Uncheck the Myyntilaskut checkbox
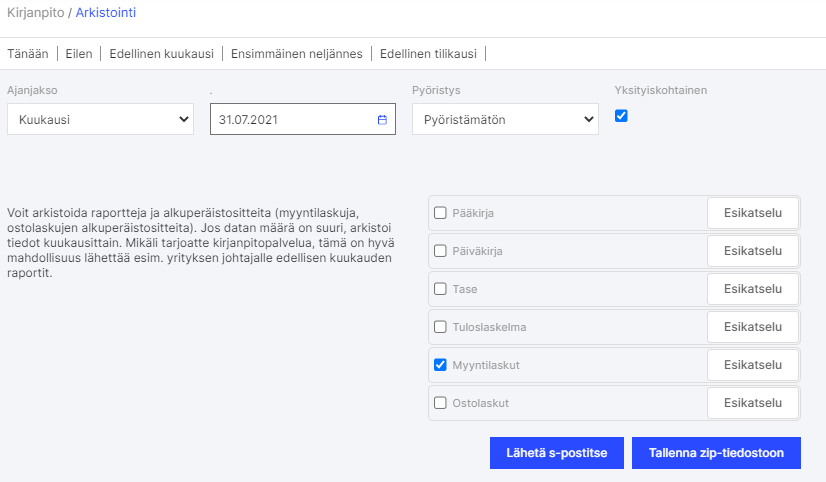826x482 pixels. coord(440,365)
